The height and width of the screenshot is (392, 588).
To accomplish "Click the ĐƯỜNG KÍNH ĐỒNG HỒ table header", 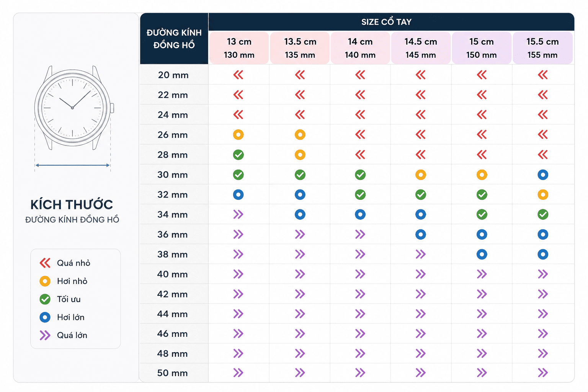I will [174, 39].
